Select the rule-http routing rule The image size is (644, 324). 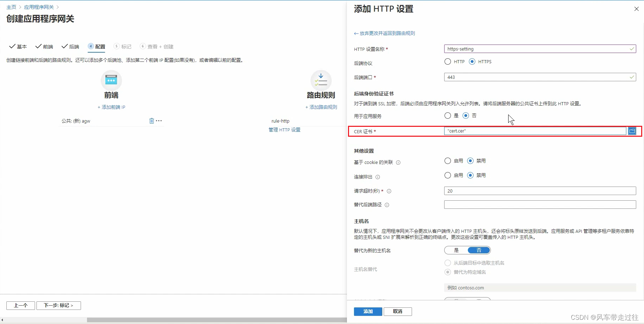tap(280, 121)
